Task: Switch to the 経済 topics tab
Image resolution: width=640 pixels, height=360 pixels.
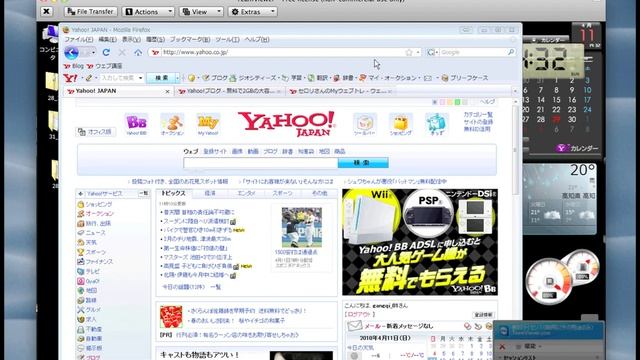Action: point(210,193)
